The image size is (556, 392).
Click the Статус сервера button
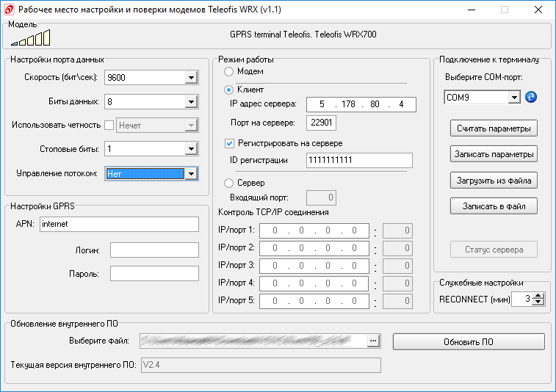tap(494, 250)
